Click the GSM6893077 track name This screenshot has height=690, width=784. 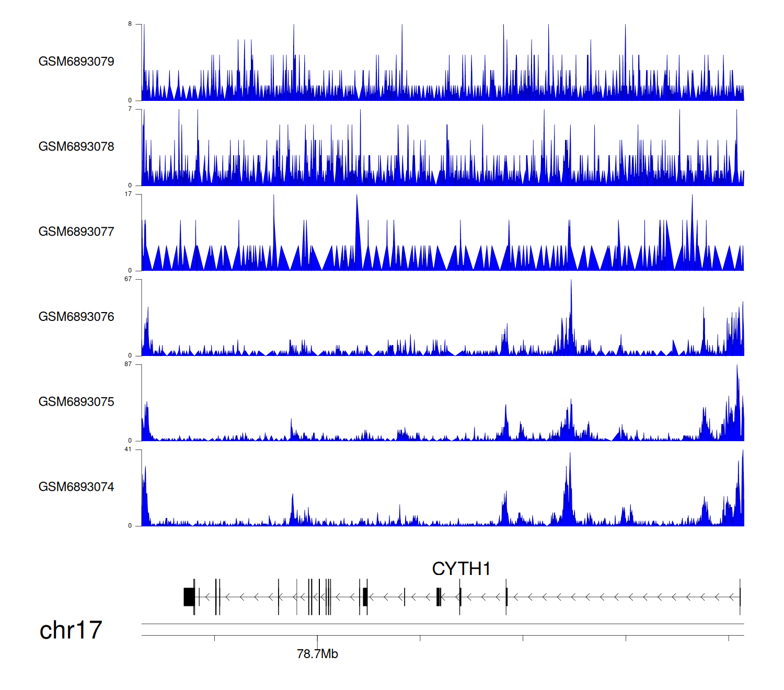pyautogui.click(x=76, y=232)
